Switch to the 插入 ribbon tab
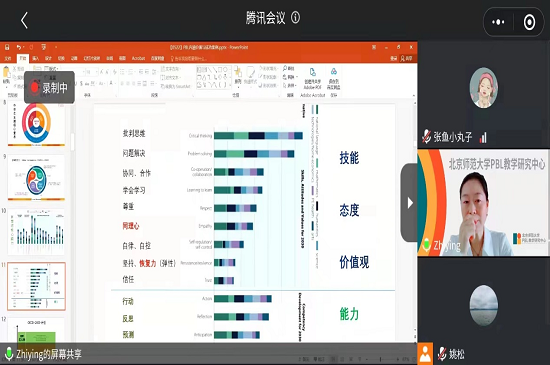Viewport: 550px width, 365px height. 35,58
